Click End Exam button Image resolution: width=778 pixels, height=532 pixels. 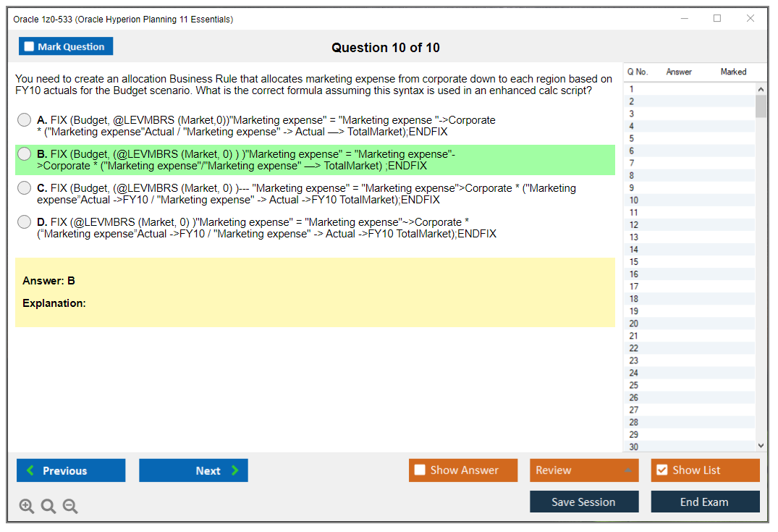coord(704,502)
